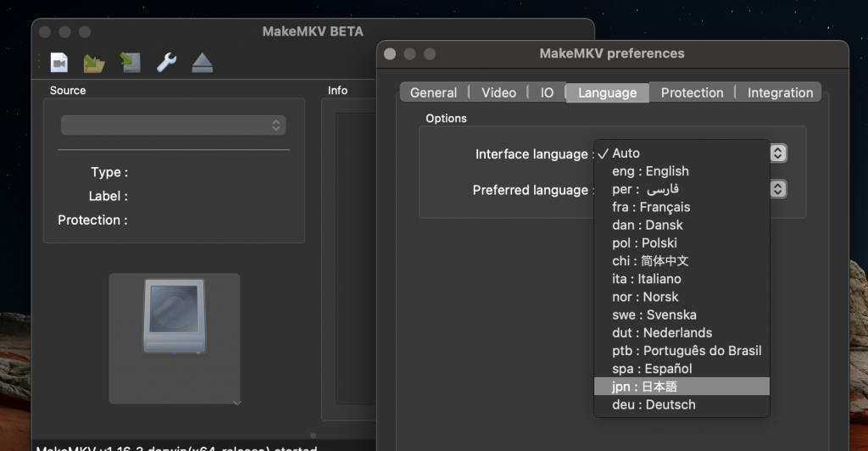The image size is (868, 451).
Task: Choose deu : Deutsch in the list
Action: pyautogui.click(x=682, y=404)
